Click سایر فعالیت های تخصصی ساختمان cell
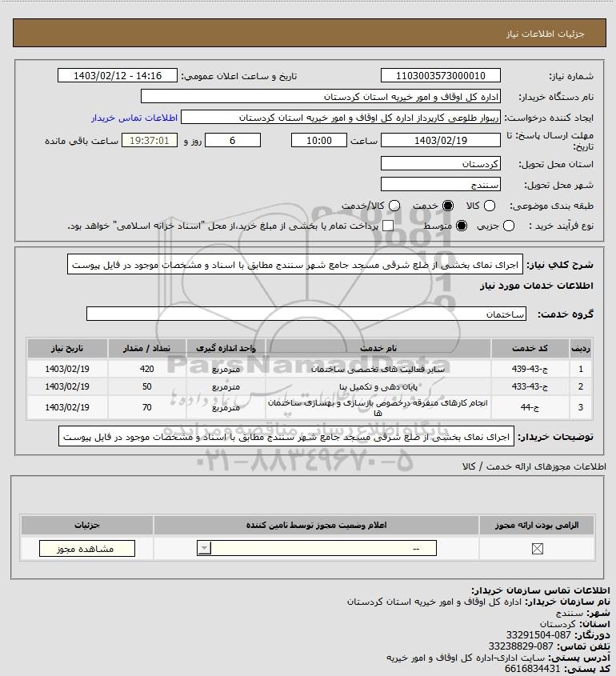The width and height of the screenshot is (616, 676). pyautogui.click(x=378, y=369)
